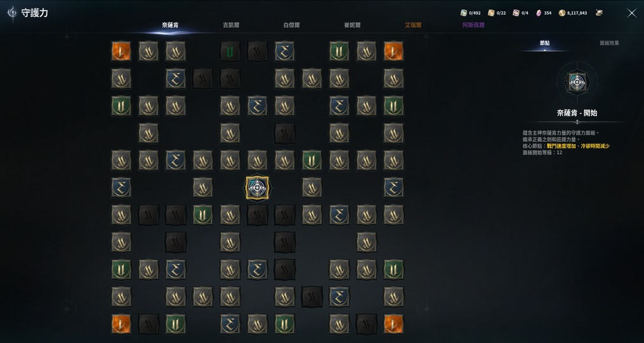Click the tan card icon beside 0/22

click(491, 13)
